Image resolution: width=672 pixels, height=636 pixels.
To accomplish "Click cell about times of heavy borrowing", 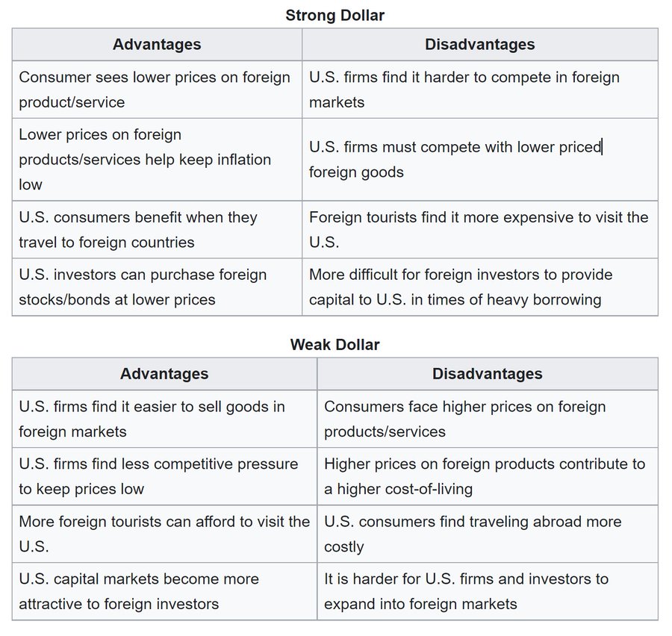I will pos(461,287).
